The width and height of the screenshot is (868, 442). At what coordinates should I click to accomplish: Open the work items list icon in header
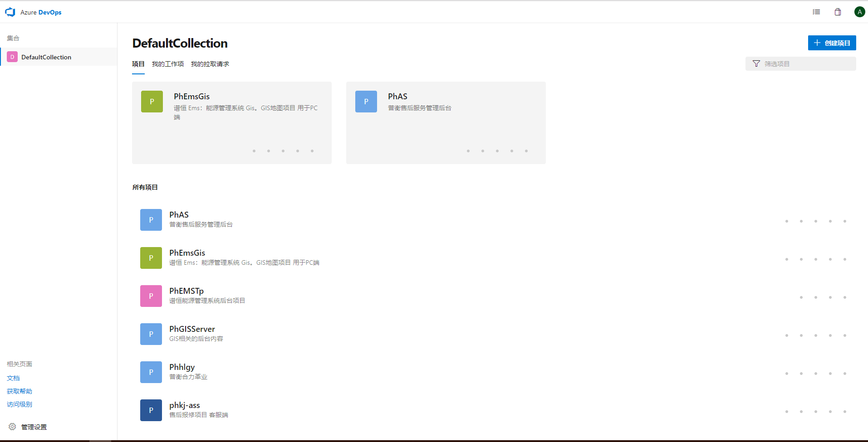click(x=816, y=12)
